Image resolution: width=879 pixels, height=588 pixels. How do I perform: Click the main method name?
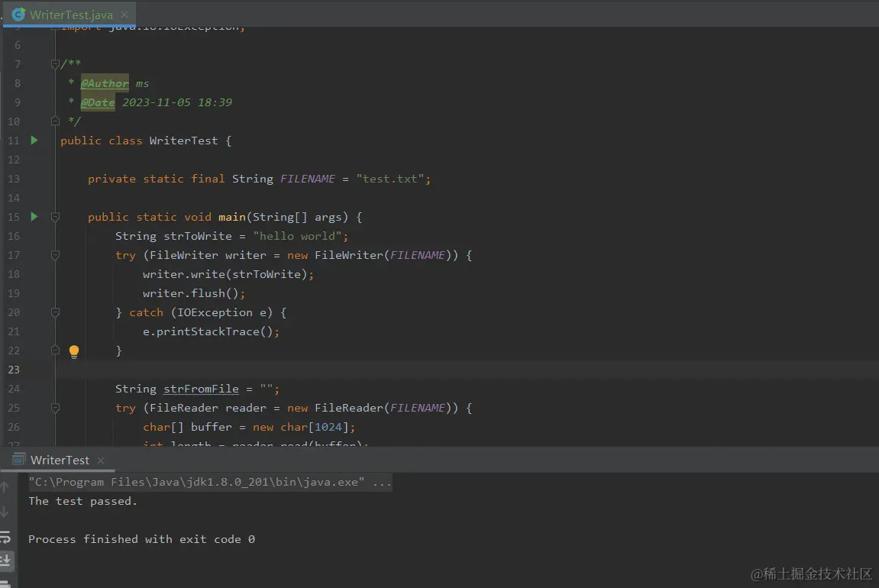point(232,217)
